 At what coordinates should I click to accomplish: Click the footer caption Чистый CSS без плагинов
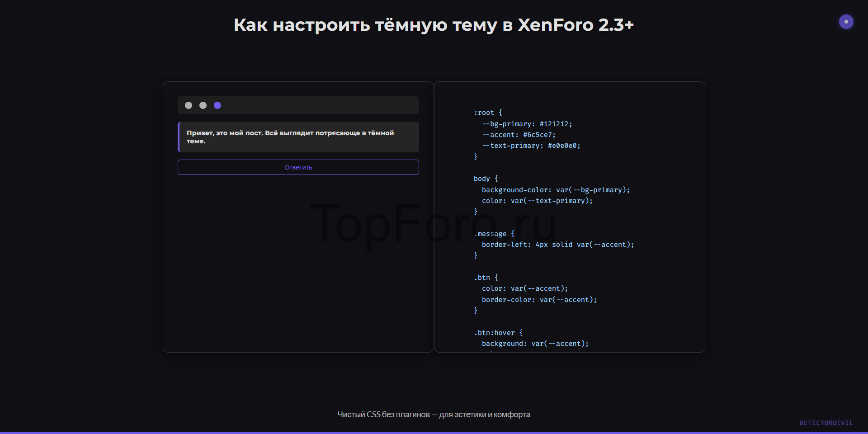point(434,415)
